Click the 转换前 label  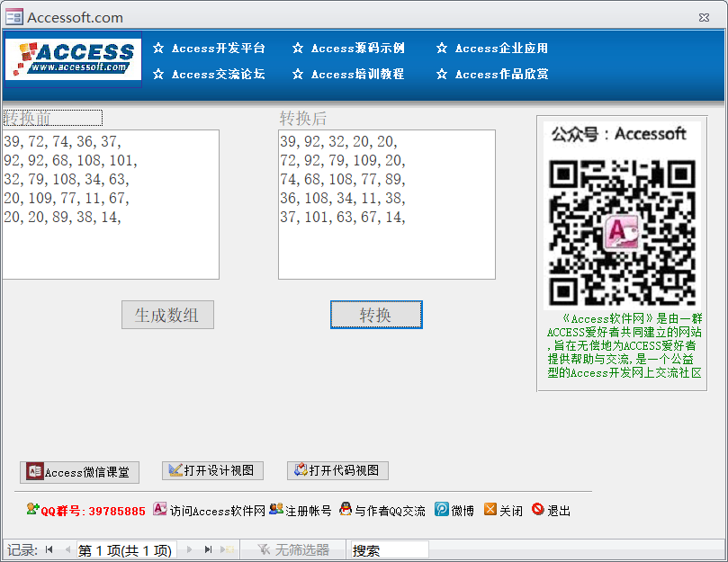click(52, 118)
